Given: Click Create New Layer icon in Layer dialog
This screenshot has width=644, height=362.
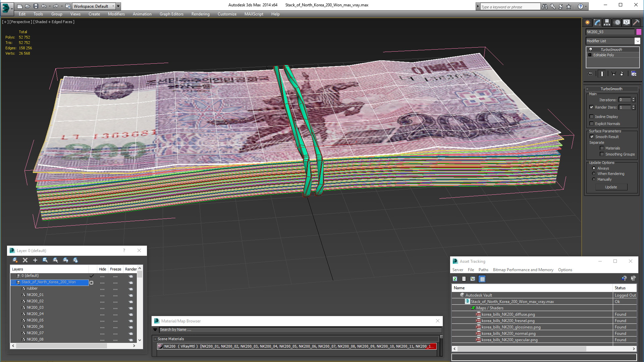Looking at the screenshot, I should pyautogui.click(x=15, y=260).
